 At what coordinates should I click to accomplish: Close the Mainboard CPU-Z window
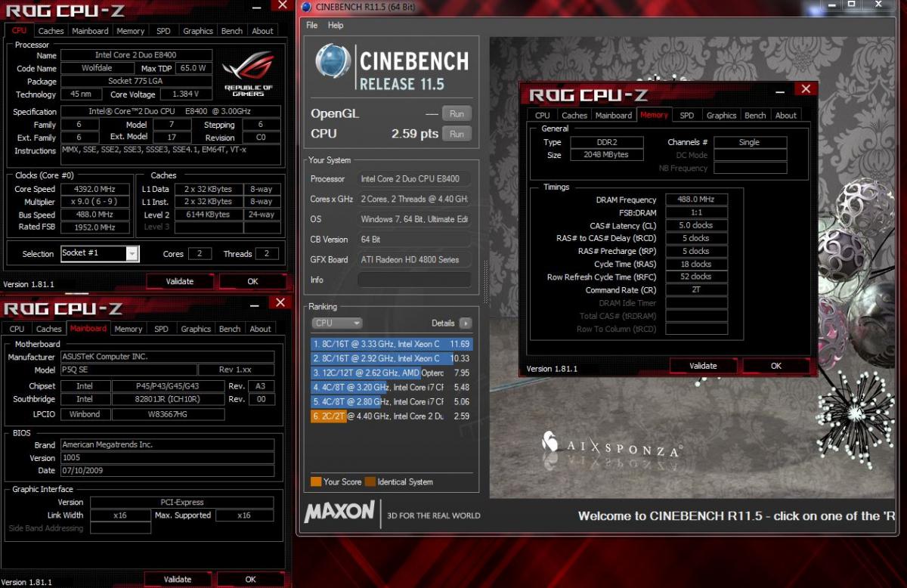[x=280, y=302]
